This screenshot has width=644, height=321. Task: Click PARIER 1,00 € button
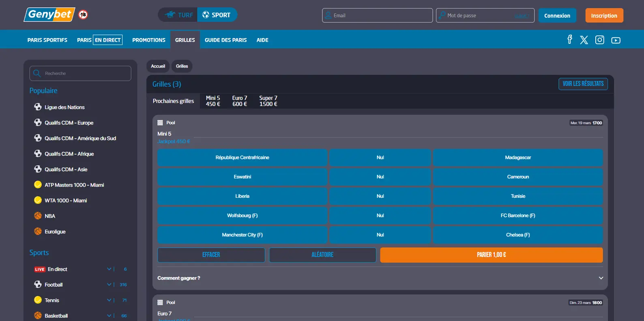(x=492, y=255)
